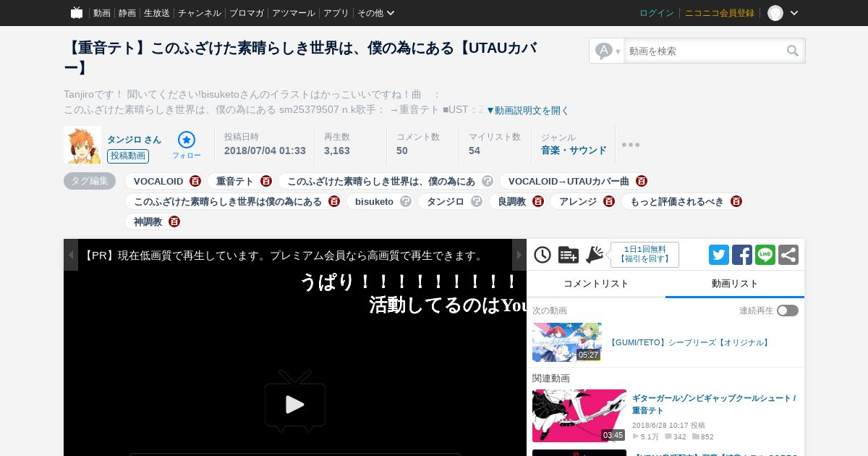868x456 pixels.
Task: Switch to the 動画リスト tab
Action: click(735, 284)
